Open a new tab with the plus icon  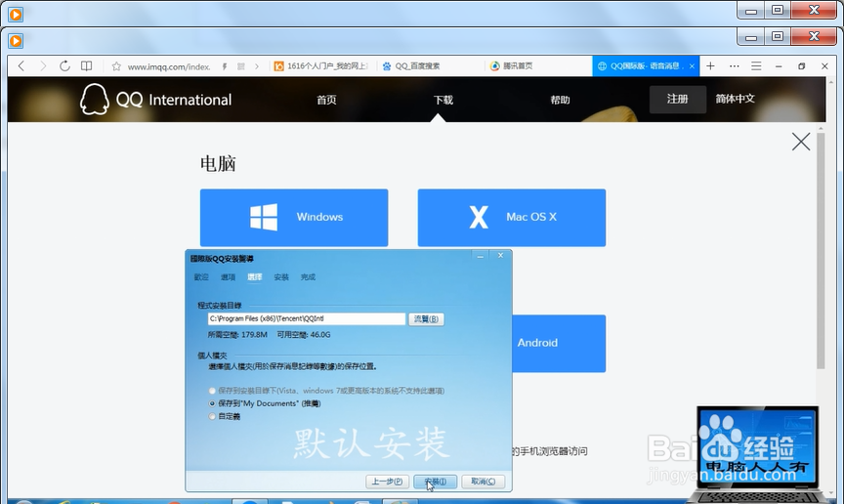pos(710,65)
